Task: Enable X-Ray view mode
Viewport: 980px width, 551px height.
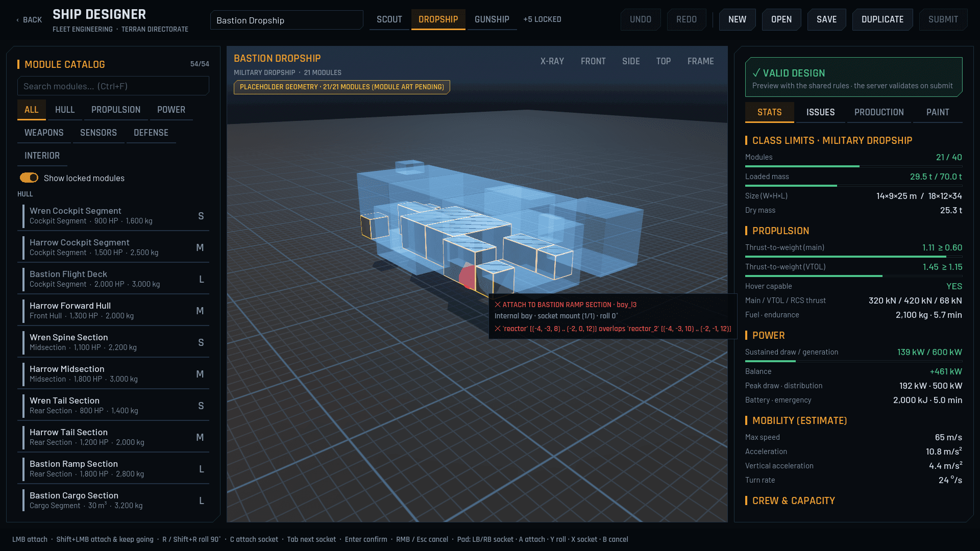Action: [552, 61]
